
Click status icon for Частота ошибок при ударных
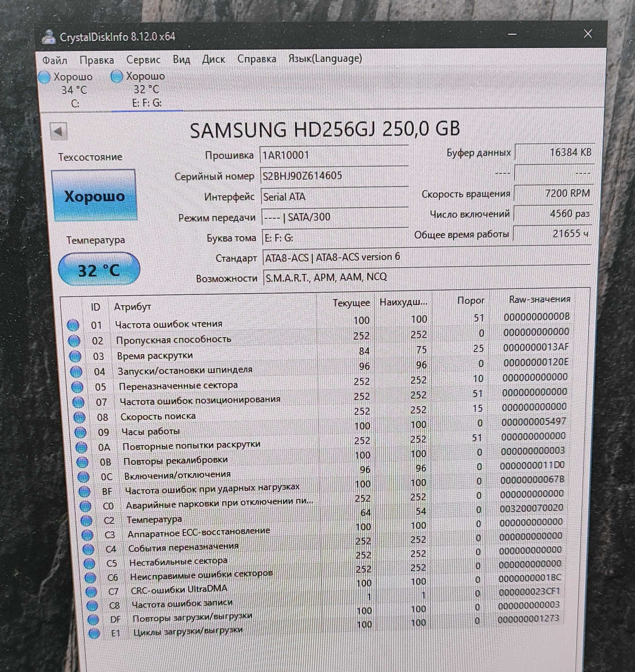(x=84, y=492)
